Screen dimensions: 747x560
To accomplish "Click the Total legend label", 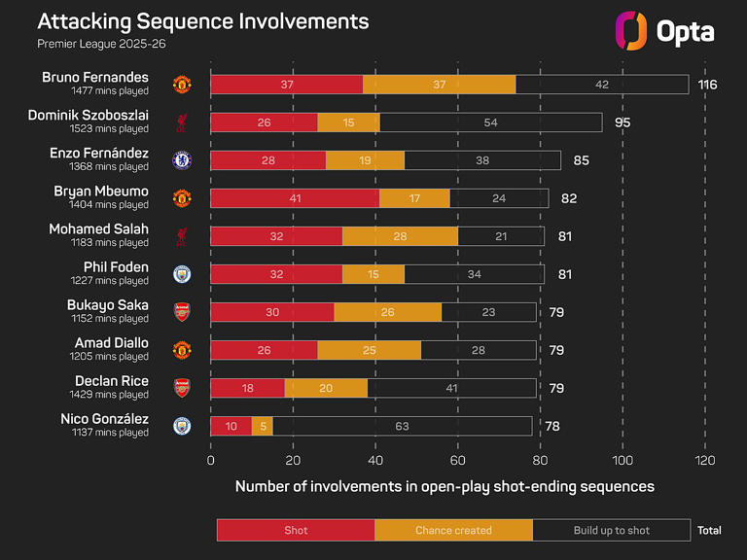I will (709, 530).
